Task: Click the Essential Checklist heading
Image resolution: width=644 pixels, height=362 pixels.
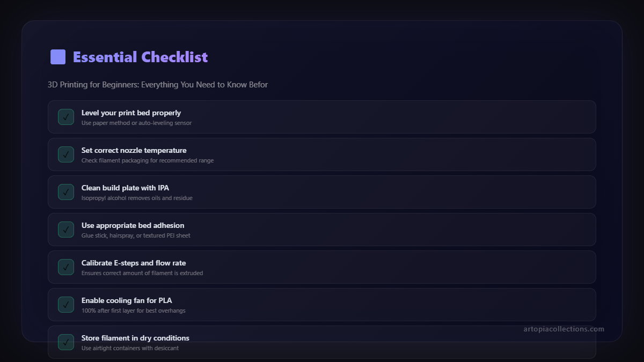Action: [140, 57]
